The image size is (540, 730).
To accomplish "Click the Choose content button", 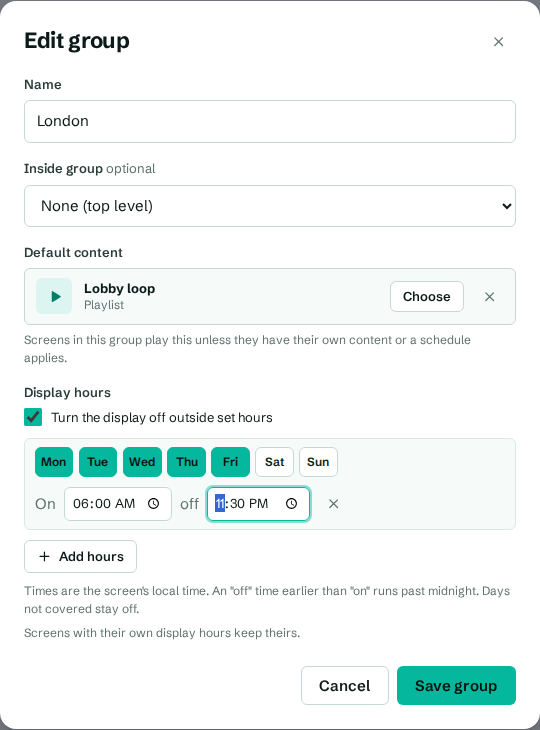I will pyautogui.click(x=427, y=297).
